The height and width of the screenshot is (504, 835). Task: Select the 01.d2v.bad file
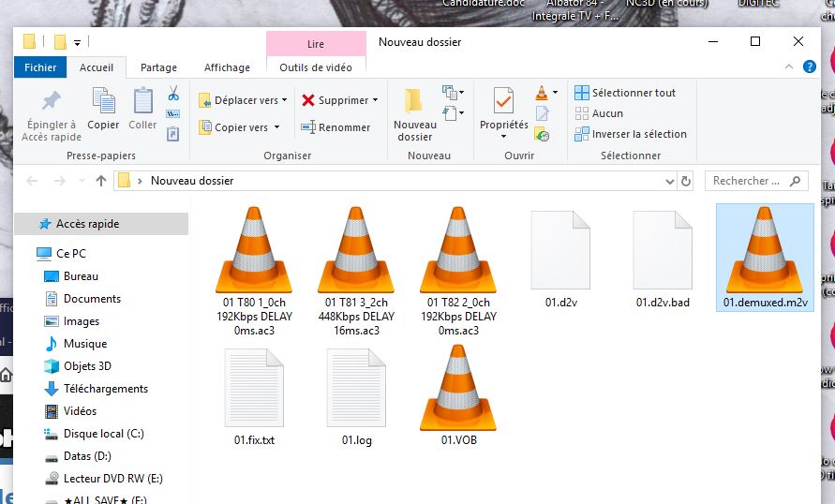663,259
